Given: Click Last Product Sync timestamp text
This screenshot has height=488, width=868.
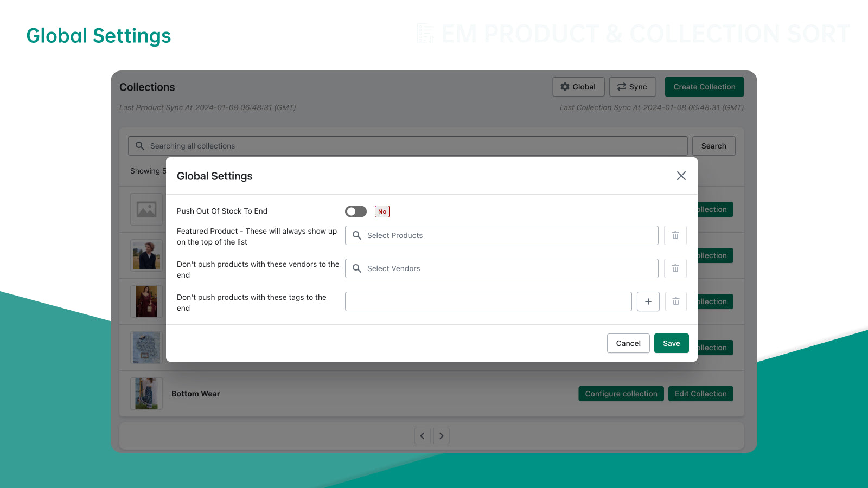Looking at the screenshot, I should pos(208,107).
